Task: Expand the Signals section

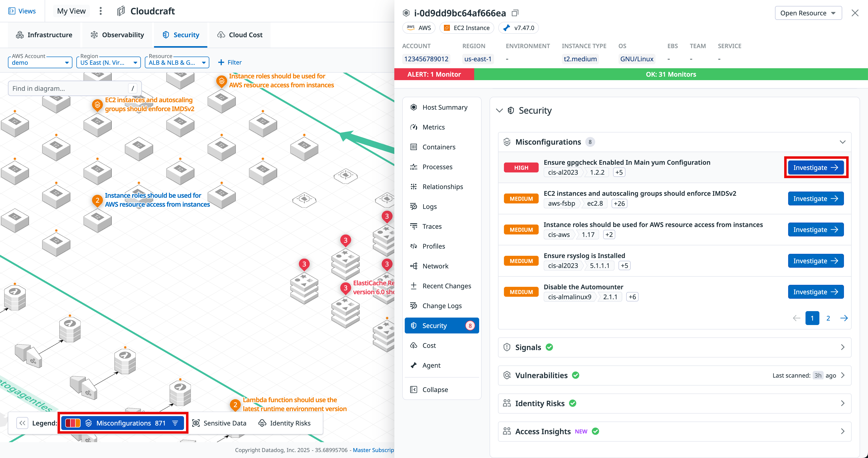Action: (x=674, y=347)
